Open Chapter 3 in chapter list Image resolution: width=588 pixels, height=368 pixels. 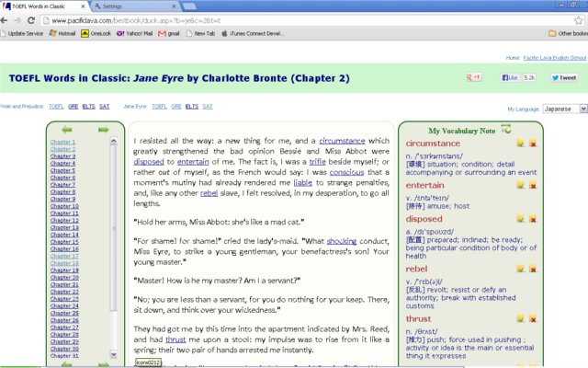point(62,156)
